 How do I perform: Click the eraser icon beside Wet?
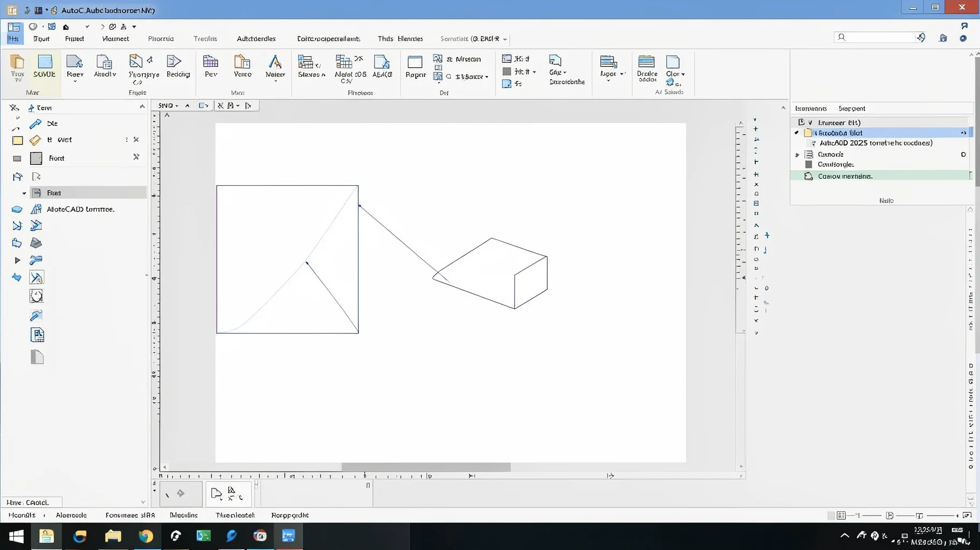[35, 140]
